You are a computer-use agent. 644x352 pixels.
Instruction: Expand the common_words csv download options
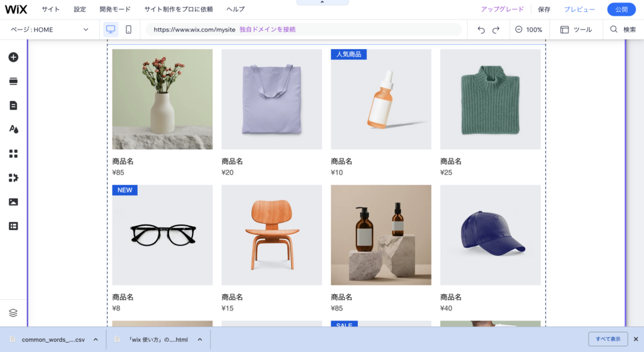[x=96, y=339]
